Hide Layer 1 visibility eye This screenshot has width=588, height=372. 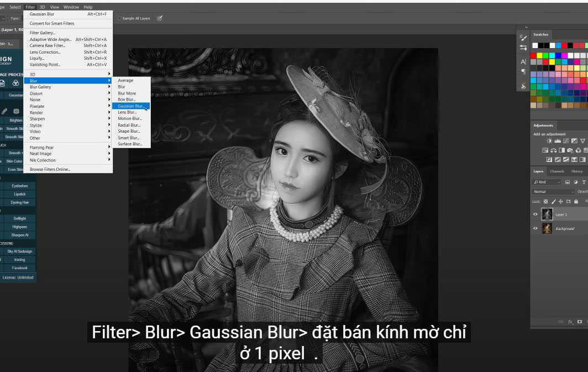pyautogui.click(x=535, y=214)
